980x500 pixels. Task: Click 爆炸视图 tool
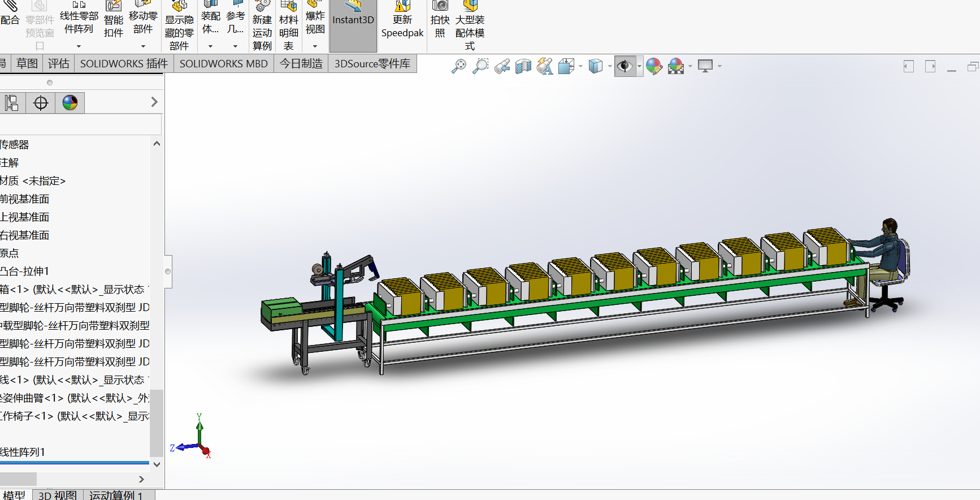pyautogui.click(x=315, y=17)
